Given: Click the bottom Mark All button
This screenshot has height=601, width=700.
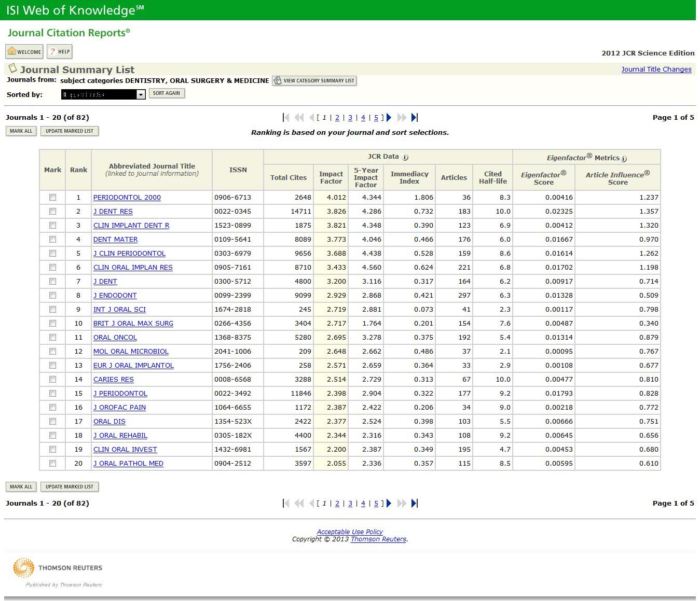Looking at the screenshot, I should click(x=21, y=487).
